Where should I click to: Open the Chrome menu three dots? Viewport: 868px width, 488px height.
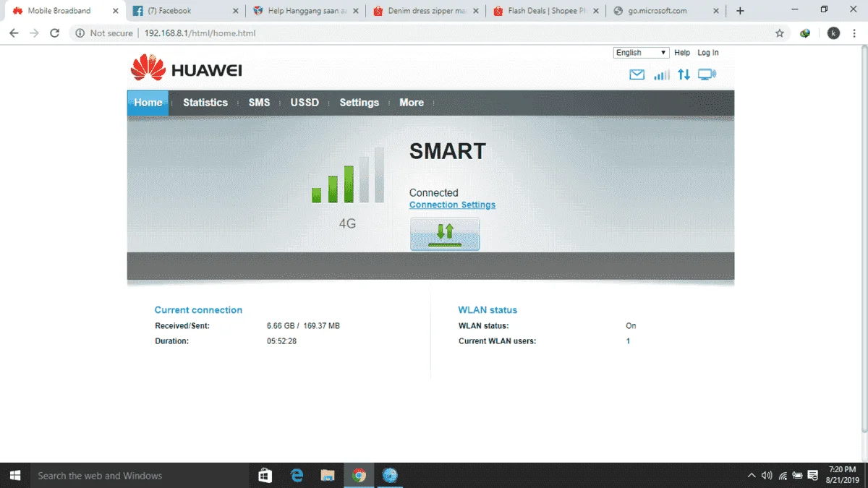click(x=855, y=33)
